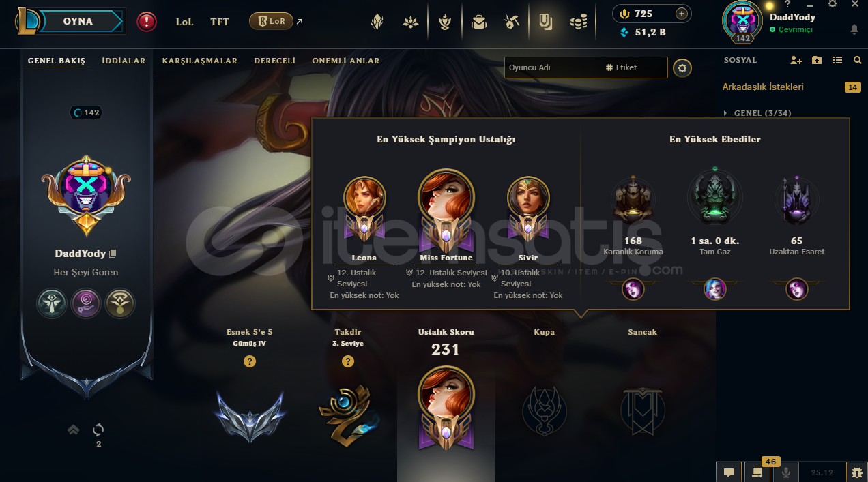Click the bug report icon
The width and height of the screenshot is (868, 482).
pos(856,472)
